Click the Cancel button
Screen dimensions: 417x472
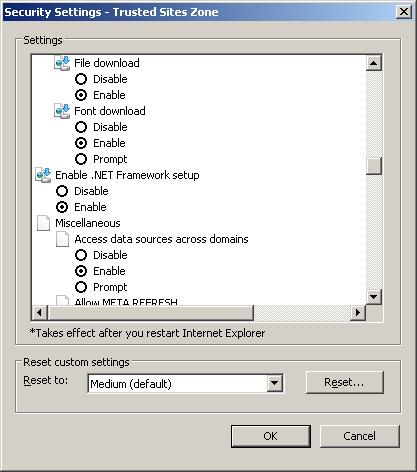tap(359, 436)
